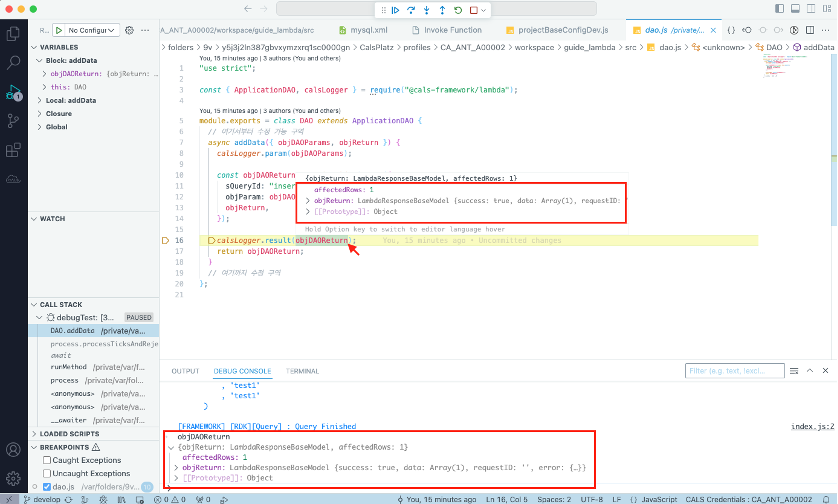
Task: Toggle Uncaught Exceptions breakpoint checkbox
Action: [47, 474]
